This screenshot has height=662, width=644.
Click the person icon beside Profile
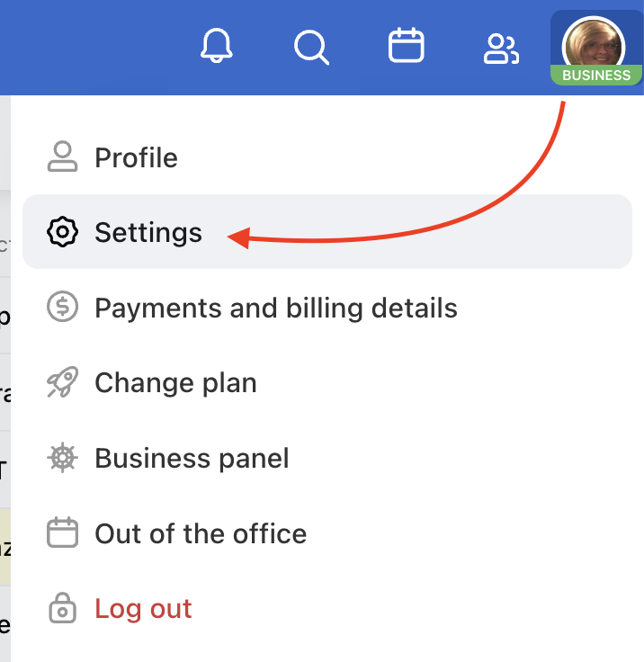point(62,157)
